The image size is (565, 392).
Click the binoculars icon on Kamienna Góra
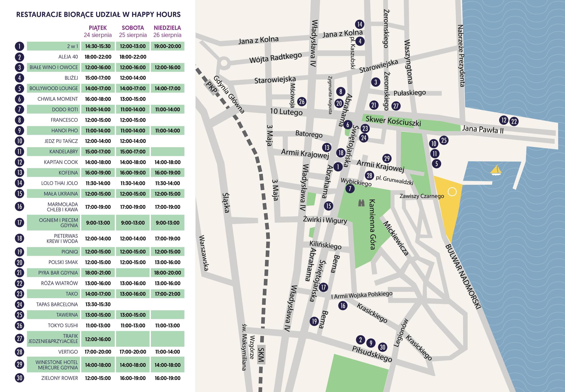point(361,203)
